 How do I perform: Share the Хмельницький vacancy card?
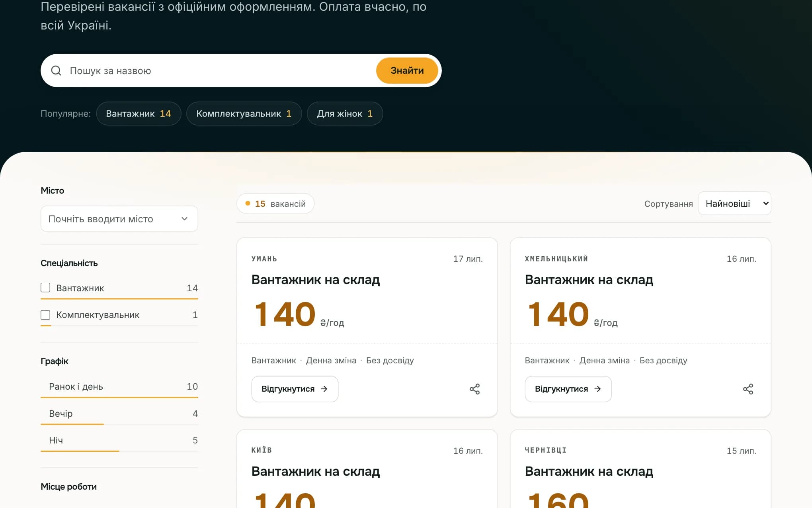pyautogui.click(x=748, y=389)
